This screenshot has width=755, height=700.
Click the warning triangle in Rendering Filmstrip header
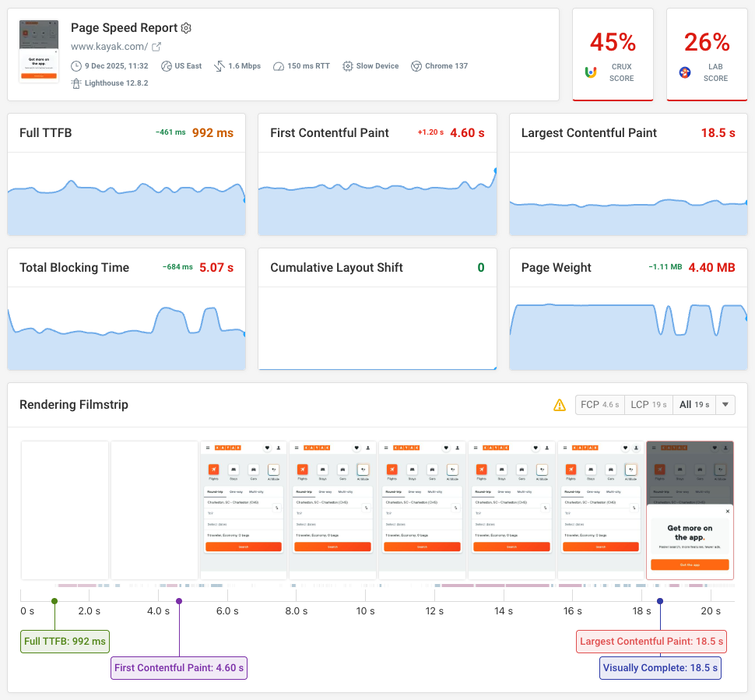(x=560, y=405)
